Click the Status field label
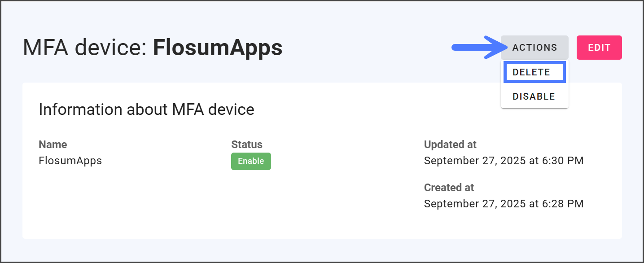644x263 pixels. coord(246,145)
